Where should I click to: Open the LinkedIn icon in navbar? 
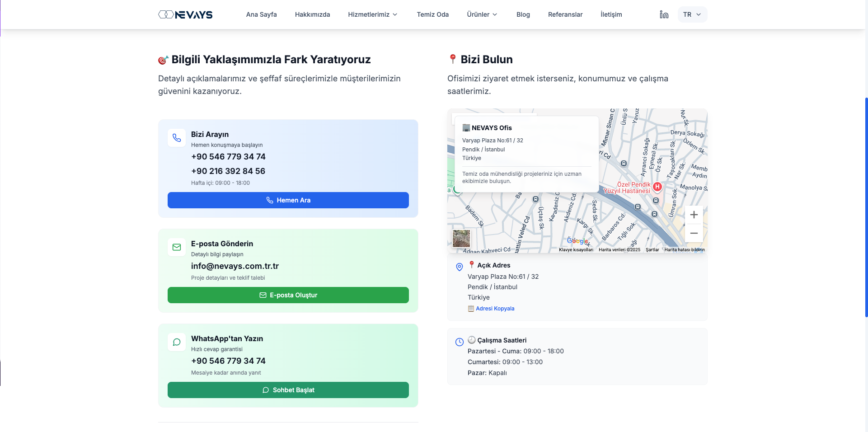(x=664, y=14)
